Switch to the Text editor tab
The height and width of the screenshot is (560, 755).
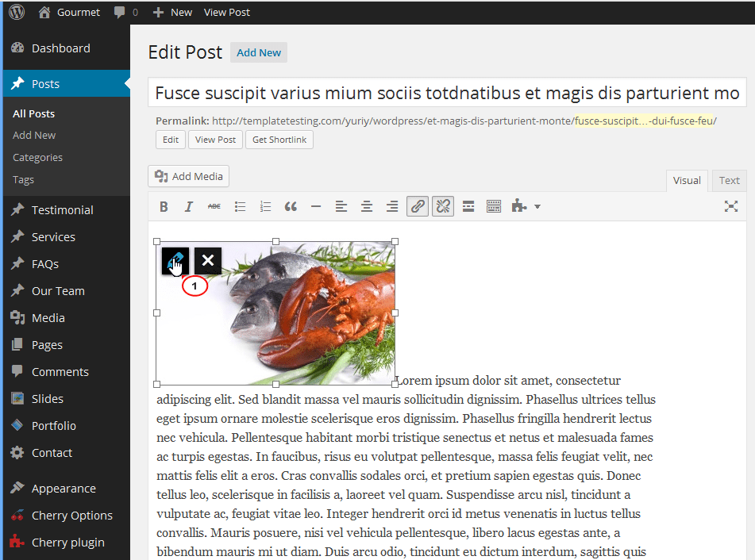click(x=728, y=180)
